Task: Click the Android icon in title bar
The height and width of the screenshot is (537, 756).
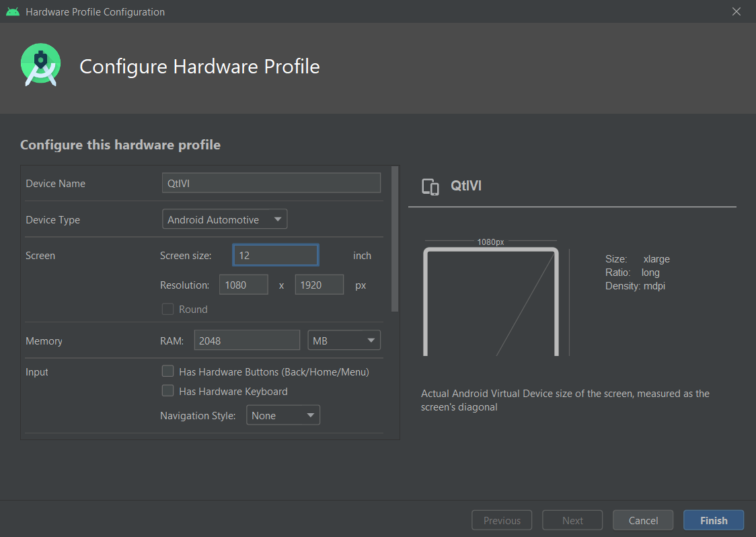Action: point(12,11)
